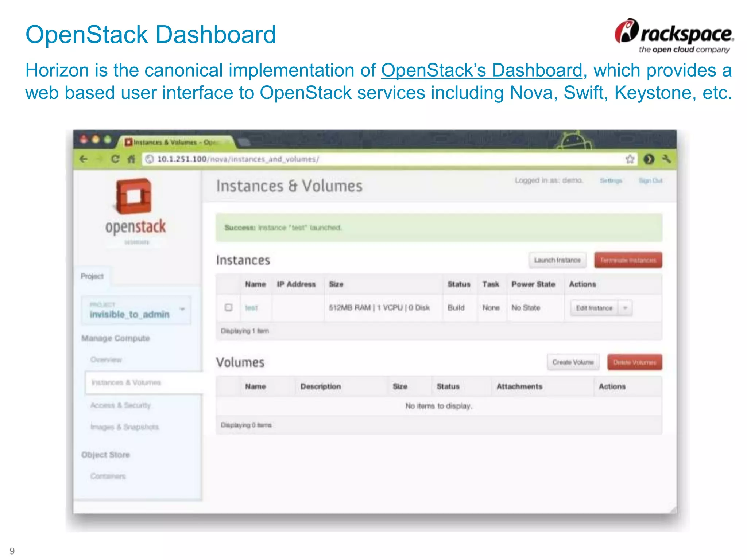Screen dimensions: 747x560
Task: Click the Create Volume button
Action: pyautogui.click(x=573, y=362)
